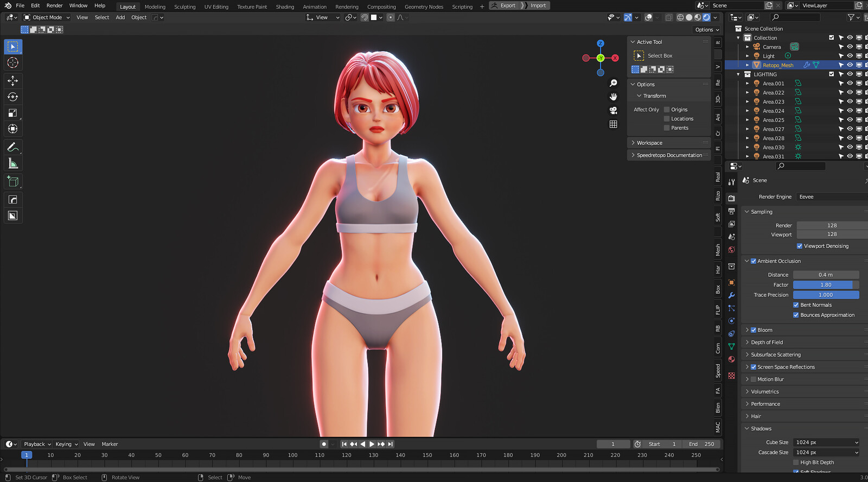Open shadow Cascade Size dropdown
Image resolution: width=868 pixels, height=482 pixels.
point(826,453)
